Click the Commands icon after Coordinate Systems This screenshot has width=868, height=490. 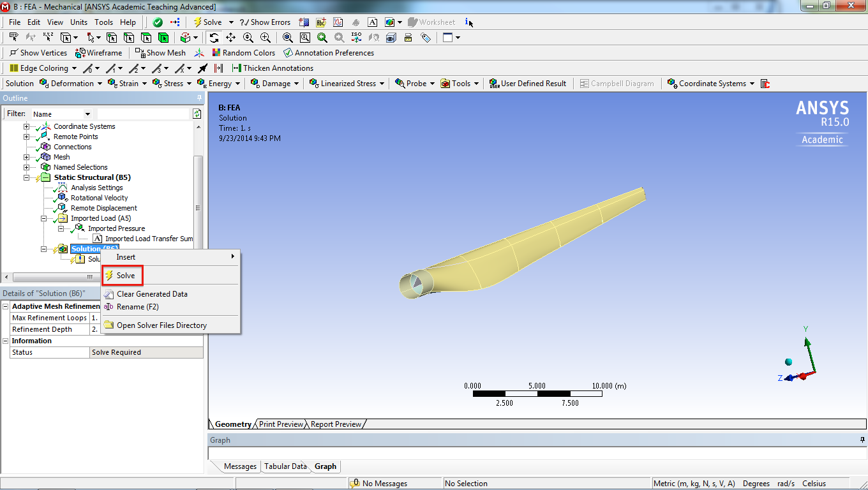[766, 84]
